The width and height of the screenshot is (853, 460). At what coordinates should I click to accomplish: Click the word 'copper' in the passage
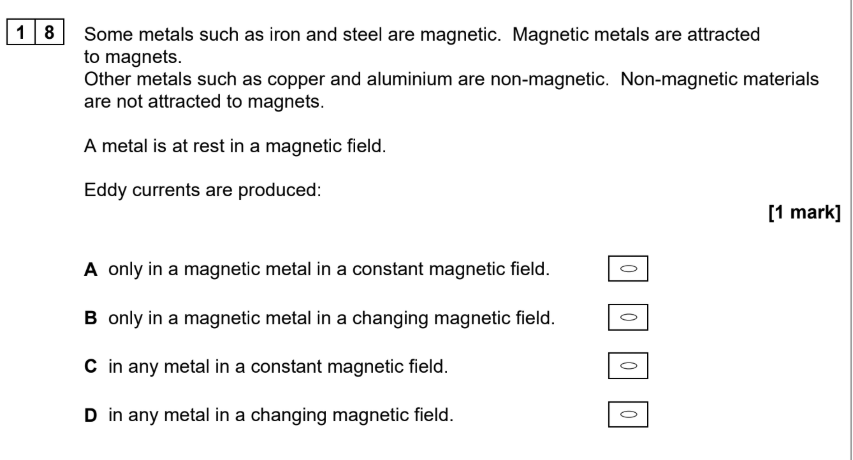point(295,80)
